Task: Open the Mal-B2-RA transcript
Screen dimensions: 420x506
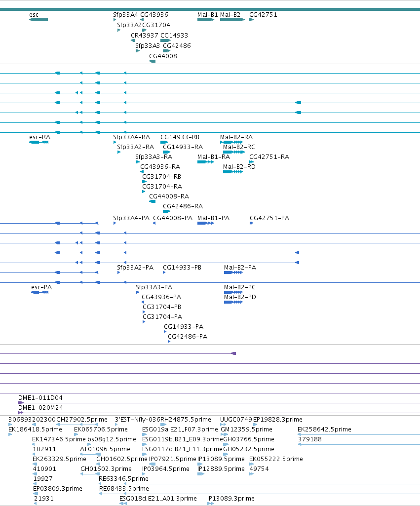Action: point(236,137)
